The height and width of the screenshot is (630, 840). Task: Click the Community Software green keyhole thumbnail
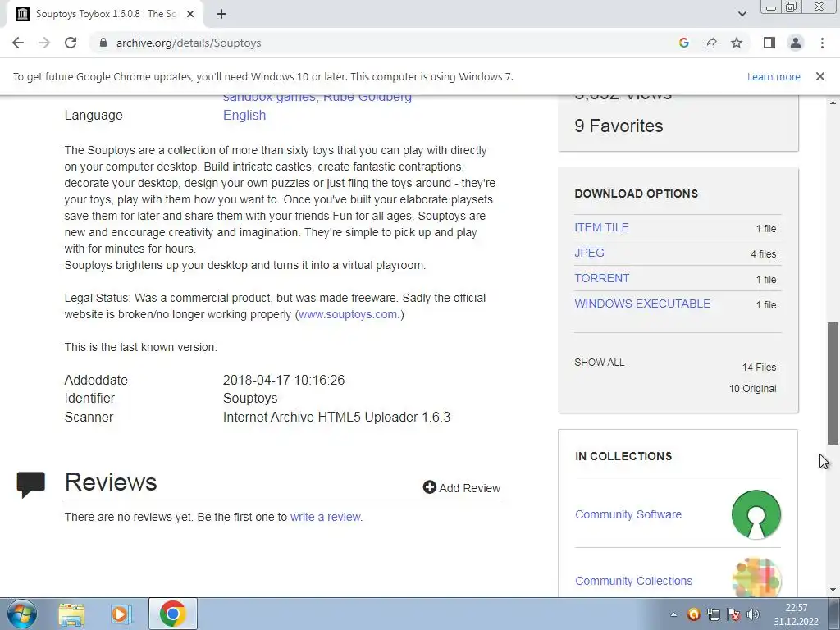756,514
